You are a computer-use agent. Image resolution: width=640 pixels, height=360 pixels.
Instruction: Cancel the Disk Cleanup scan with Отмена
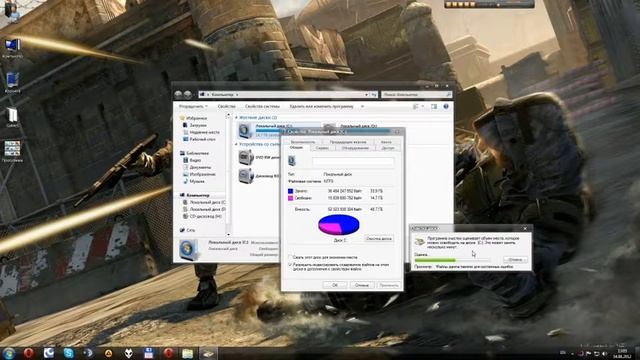(515, 260)
